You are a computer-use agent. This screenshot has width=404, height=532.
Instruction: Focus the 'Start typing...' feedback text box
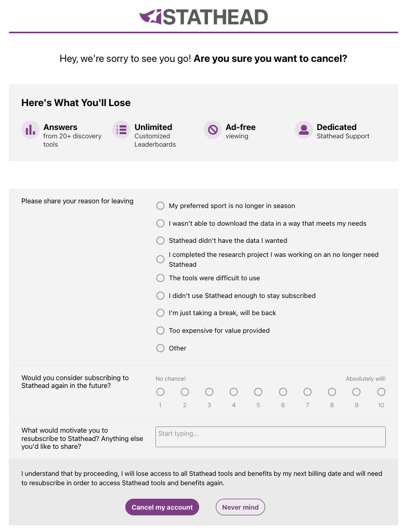click(x=270, y=437)
